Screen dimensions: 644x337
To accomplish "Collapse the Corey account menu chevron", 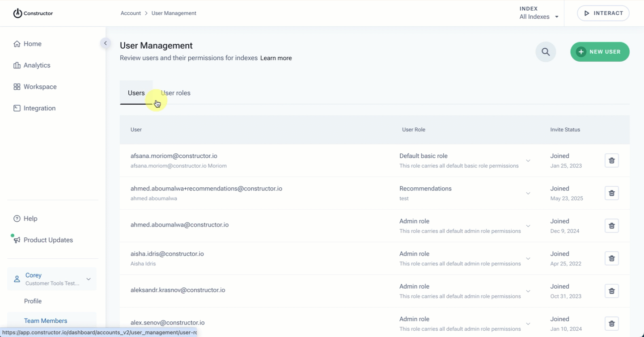I will click(x=89, y=279).
